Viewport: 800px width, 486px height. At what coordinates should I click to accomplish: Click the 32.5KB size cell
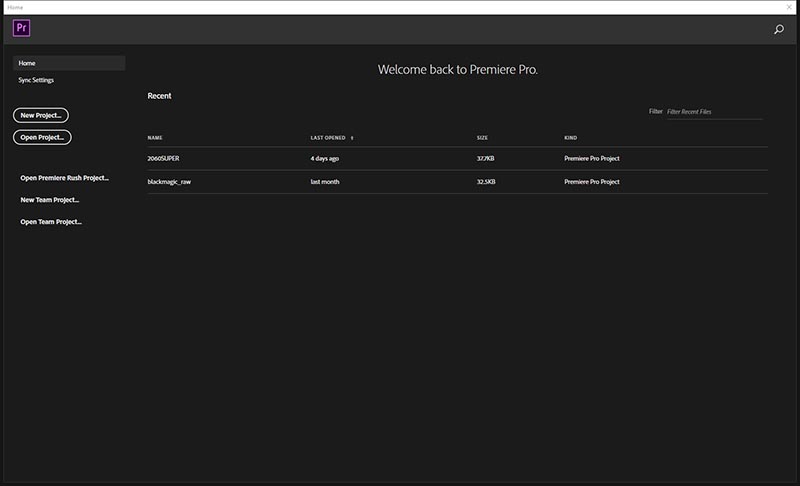point(486,182)
